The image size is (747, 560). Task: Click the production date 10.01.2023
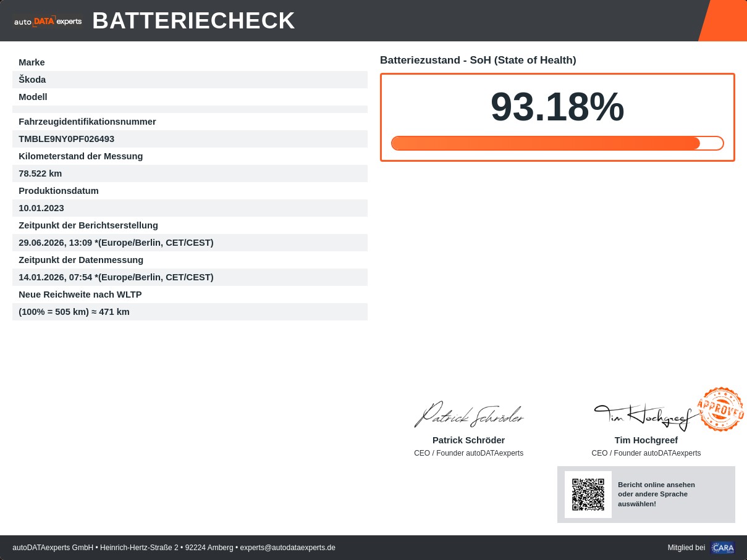click(x=41, y=208)
